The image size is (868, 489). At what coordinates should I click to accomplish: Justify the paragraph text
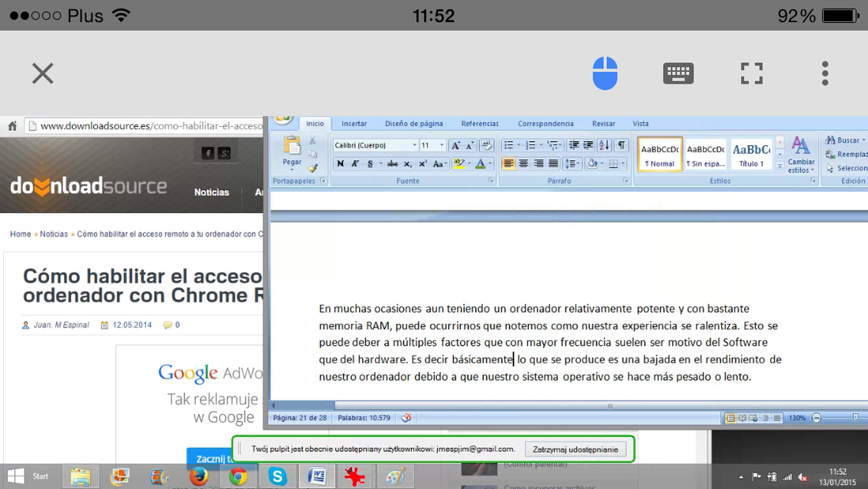(x=553, y=164)
